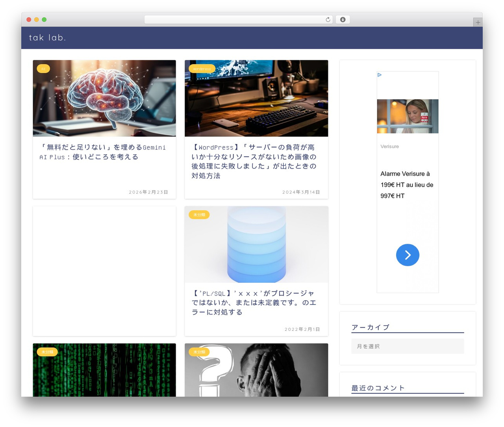504x427 pixels.
Task: Open the Alarme Verisure ad text
Action: tap(407, 185)
